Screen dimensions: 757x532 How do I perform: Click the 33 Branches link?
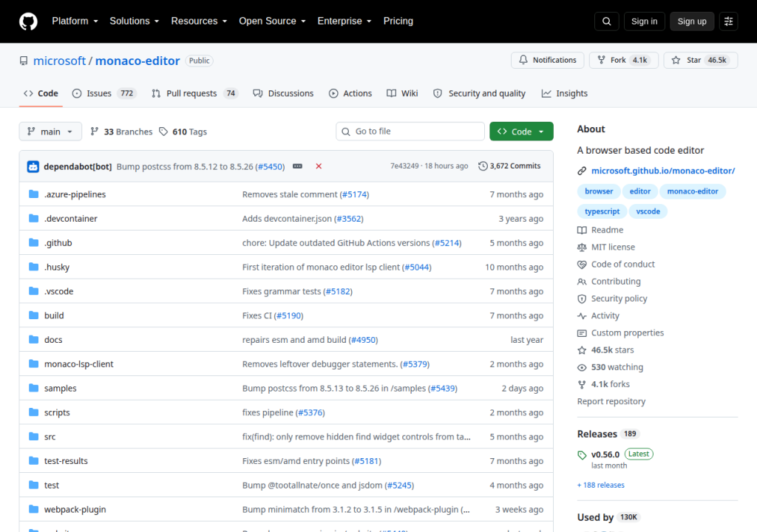point(121,132)
